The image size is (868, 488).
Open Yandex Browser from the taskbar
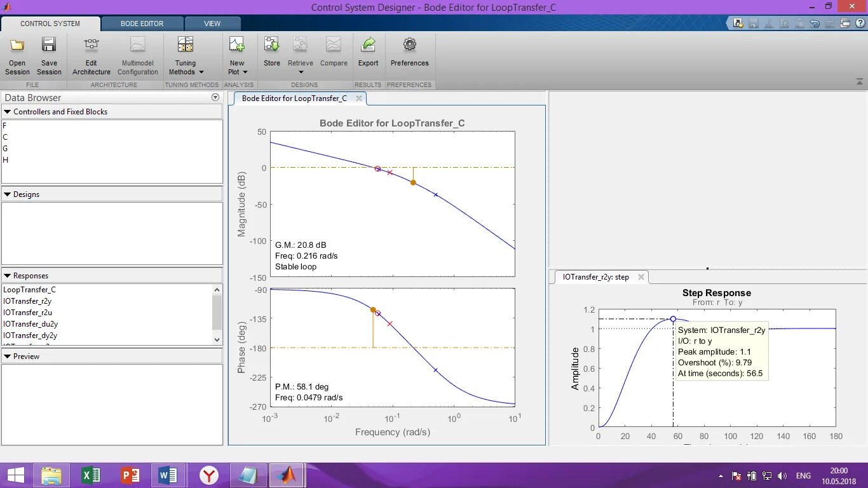click(209, 475)
